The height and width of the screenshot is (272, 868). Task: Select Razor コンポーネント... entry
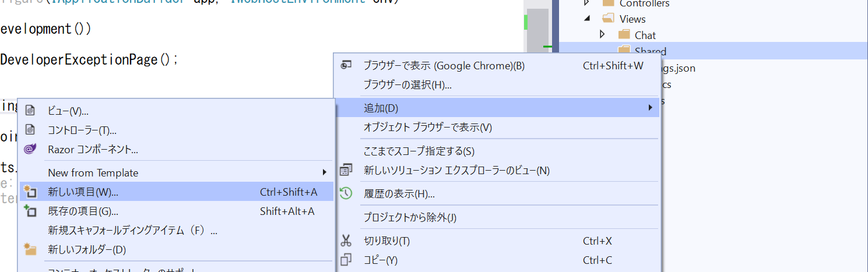coord(176,149)
